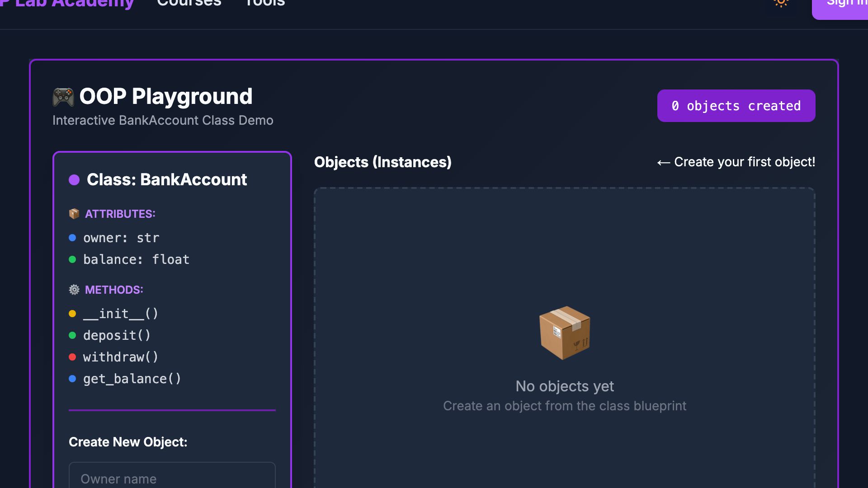Screen dimensions: 868x488
Task: Click Create an object from the class blueprint text
Action: (565, 406)
